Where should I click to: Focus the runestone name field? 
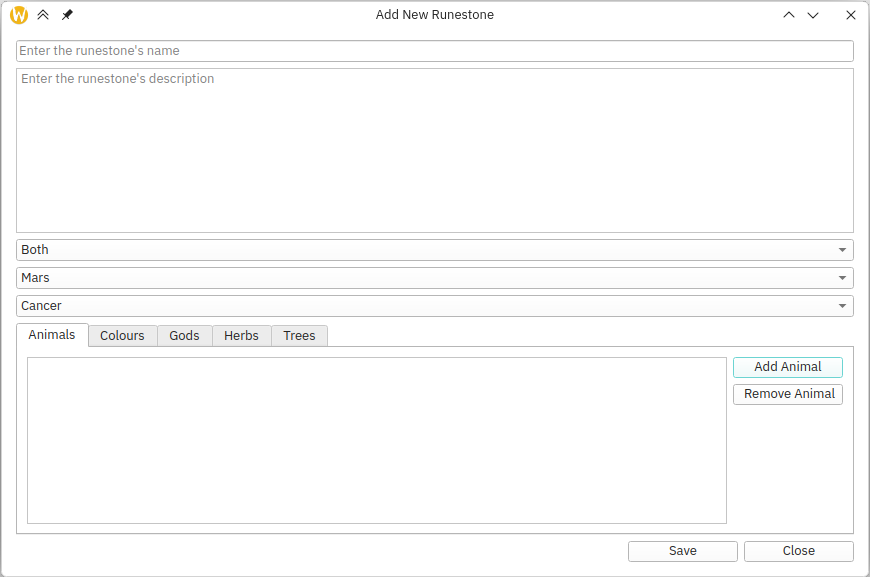[x=434, y=51]
